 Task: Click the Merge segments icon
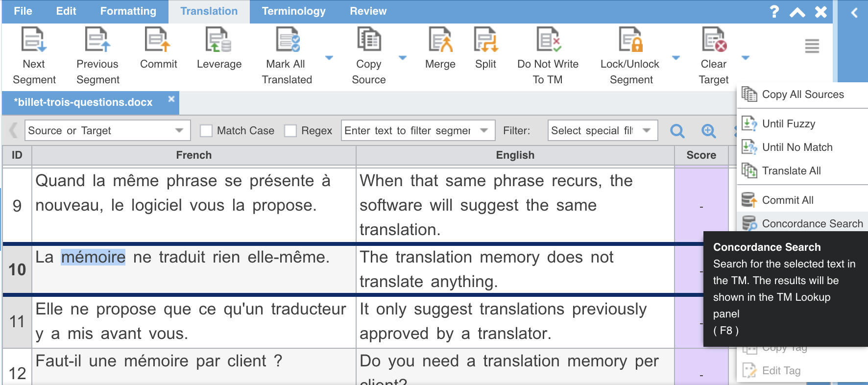(x=440, y=40)
